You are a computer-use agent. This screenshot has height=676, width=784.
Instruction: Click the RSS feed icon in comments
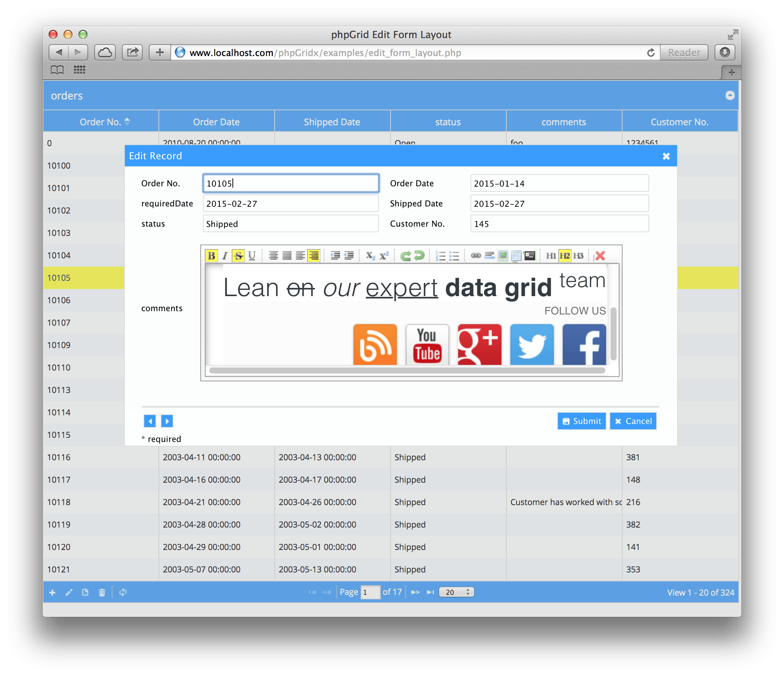tap(375, 344)
